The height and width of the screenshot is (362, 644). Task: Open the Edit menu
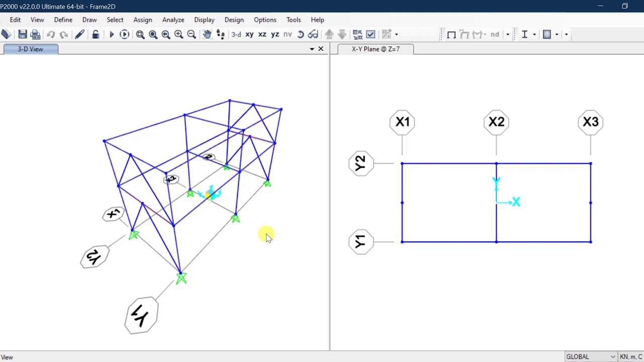[x=15, y=20]
